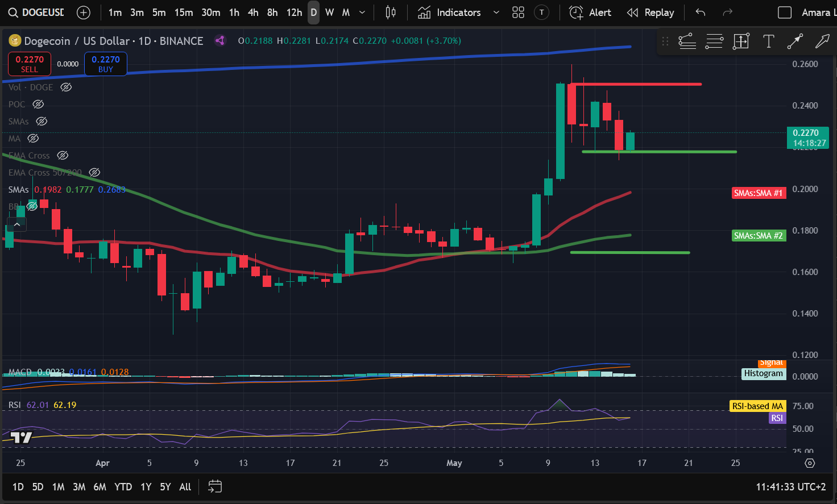Set date range to 1M

click(58, 487)
